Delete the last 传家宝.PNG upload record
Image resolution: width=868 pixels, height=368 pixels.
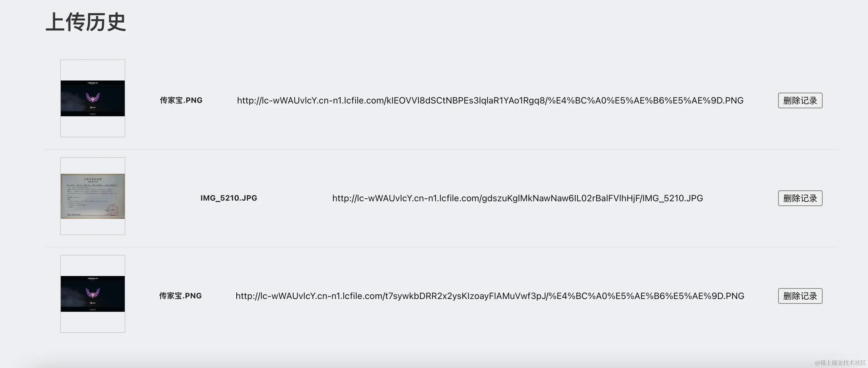coord(800,296)
